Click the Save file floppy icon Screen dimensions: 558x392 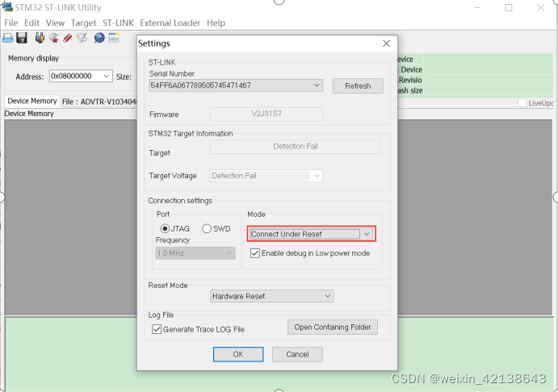(22, 38)
